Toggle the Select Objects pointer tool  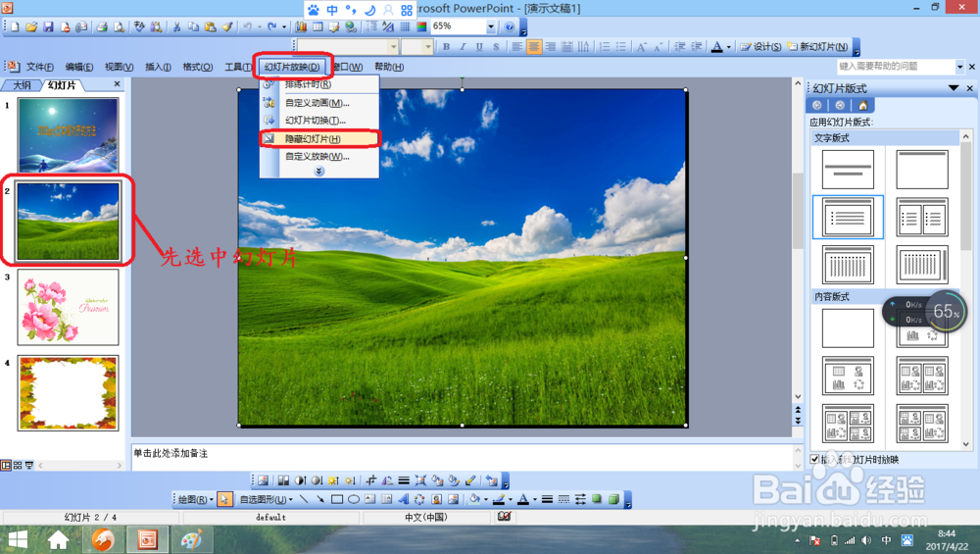pyautogui.click(x=224, y=499)
